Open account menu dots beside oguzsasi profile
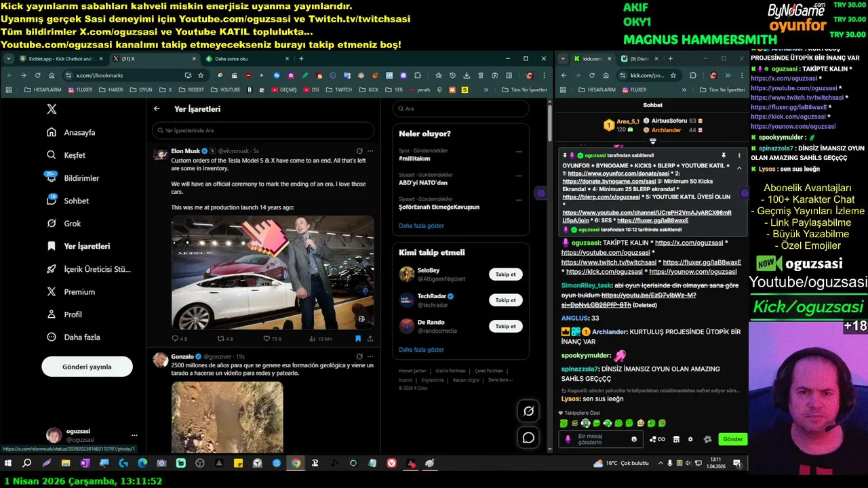 click(x=134, y=435)
